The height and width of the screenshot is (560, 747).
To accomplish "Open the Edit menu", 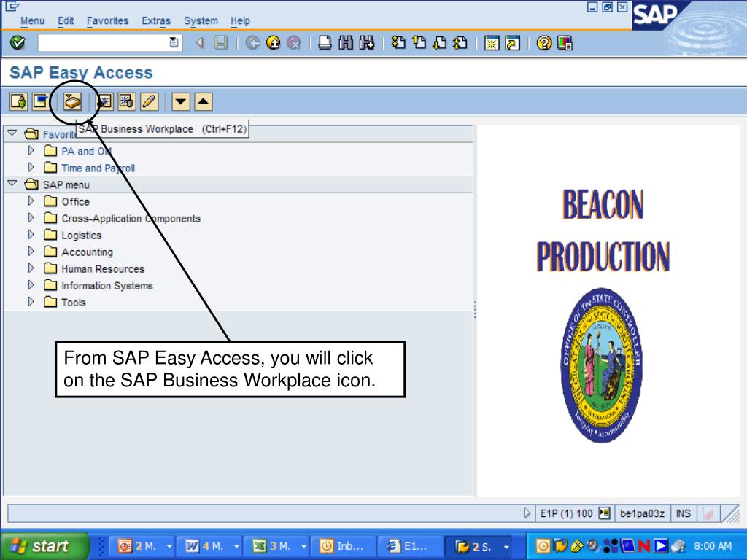I will click(66, 21).
